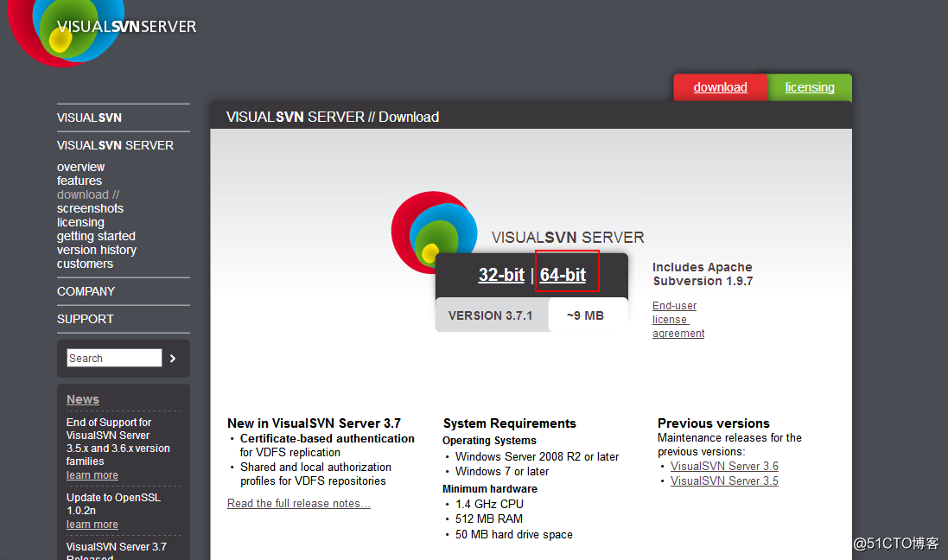Read the full release notes

coord(299,503)
